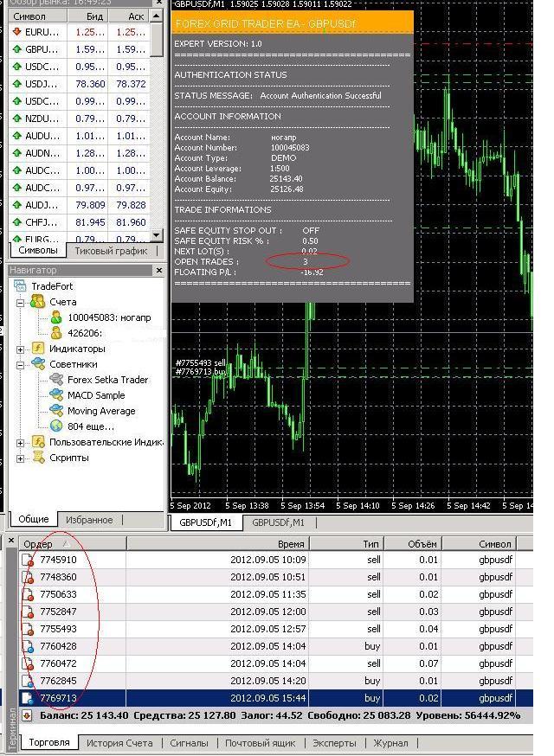Select order 7750633 row
Viewport: 554px width, 756px height.
[x=276, y=594]
